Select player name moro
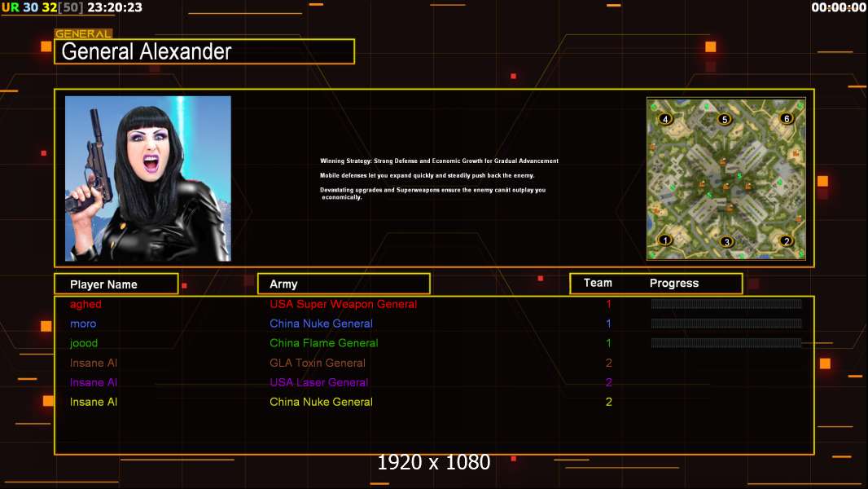 coord(83,324)
